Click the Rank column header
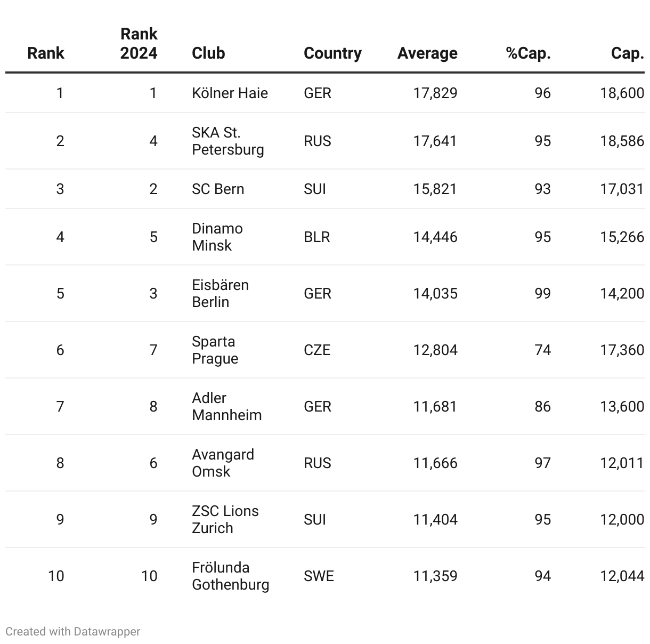650x644 pixels. (x=46, y=53)
